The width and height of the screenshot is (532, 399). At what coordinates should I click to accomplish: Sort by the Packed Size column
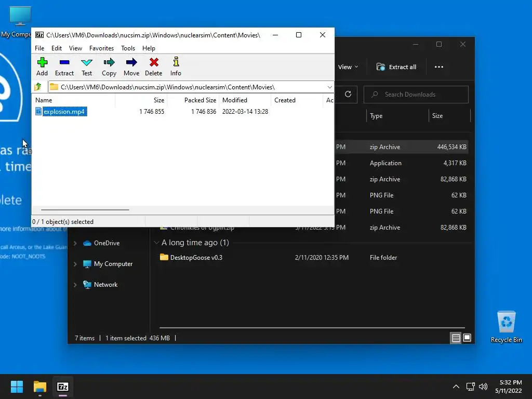click(x=193, y=100)
